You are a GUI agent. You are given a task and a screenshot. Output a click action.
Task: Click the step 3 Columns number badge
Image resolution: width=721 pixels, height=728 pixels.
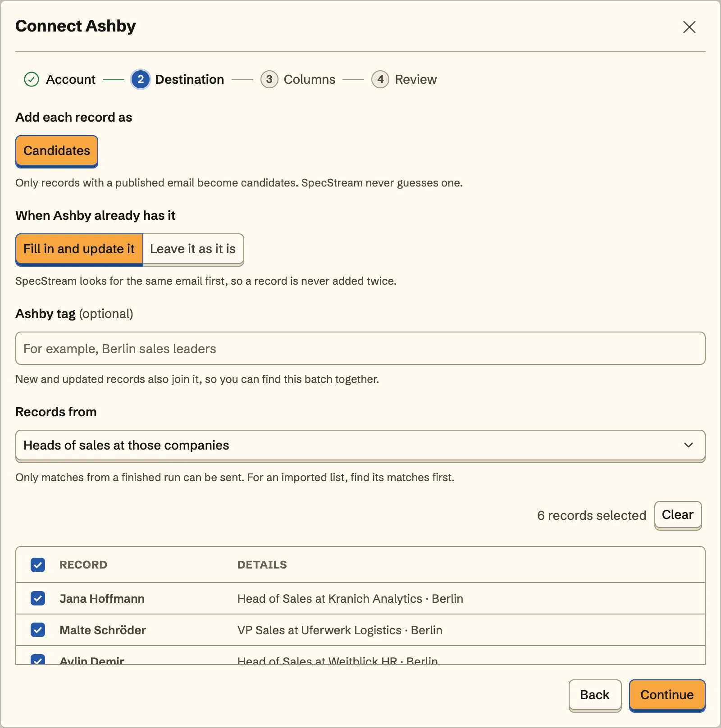(x=269, y=79)
